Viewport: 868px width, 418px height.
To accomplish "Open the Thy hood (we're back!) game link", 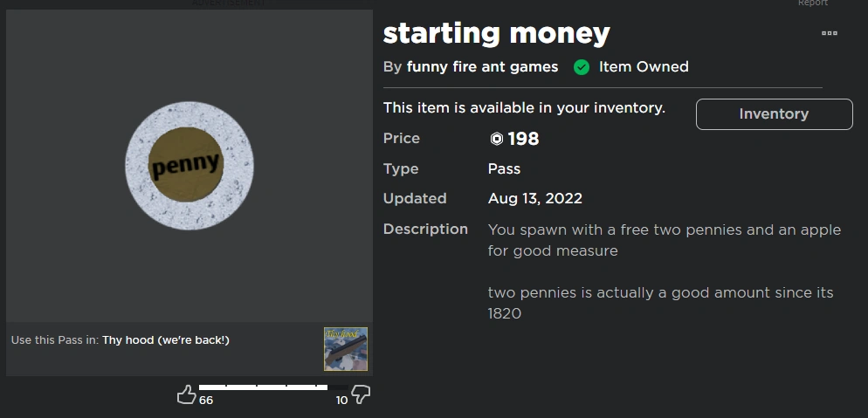I will pyautogui.click(x=166, y=339).
